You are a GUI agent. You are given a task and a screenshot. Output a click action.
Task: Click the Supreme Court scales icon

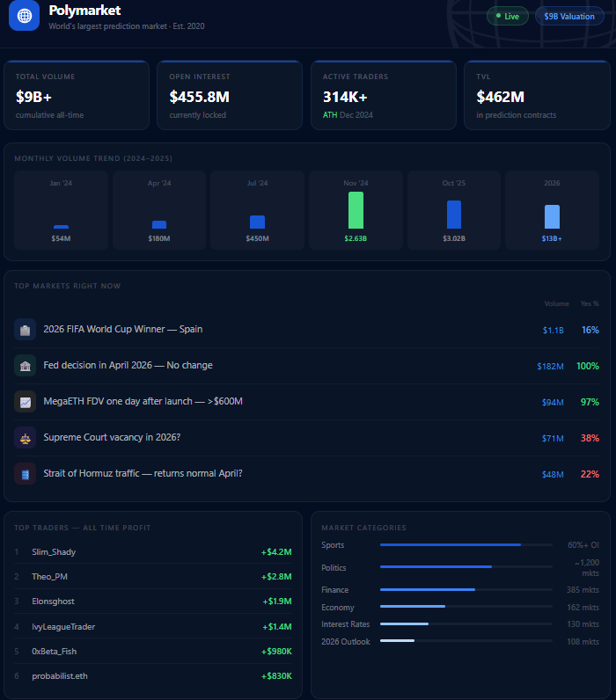click(25, 438)
